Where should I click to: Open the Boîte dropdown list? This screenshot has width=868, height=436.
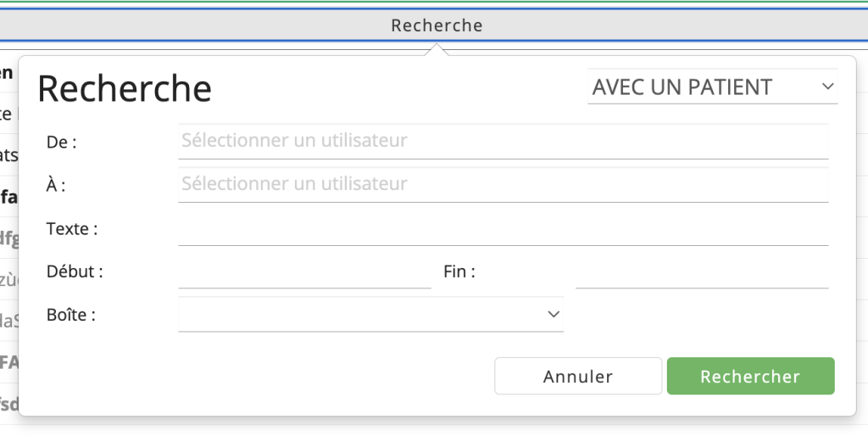371,314
